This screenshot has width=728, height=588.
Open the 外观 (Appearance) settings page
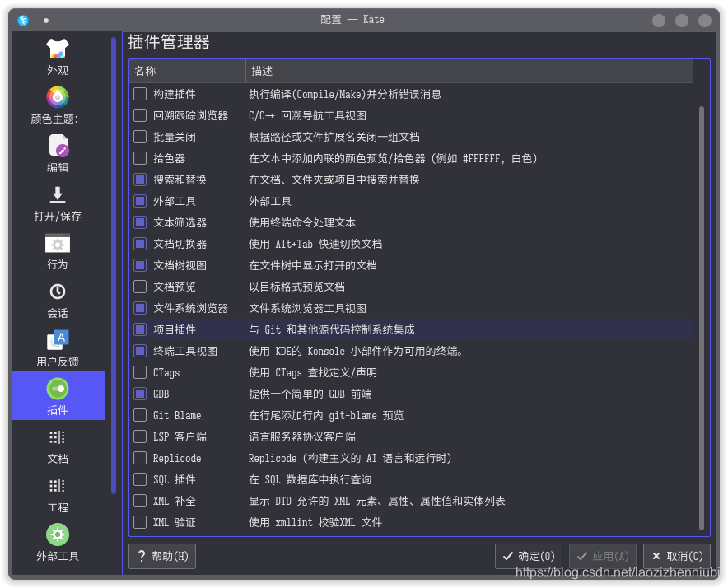pos(58,57)
